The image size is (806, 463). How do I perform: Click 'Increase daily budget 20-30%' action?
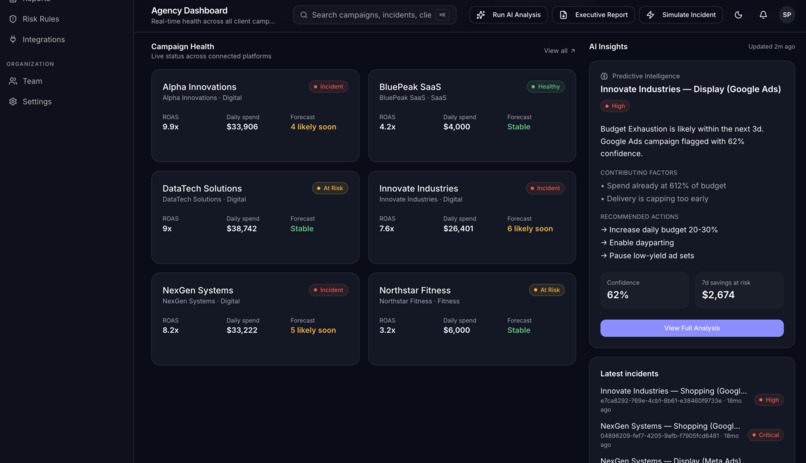click(659, 230)
